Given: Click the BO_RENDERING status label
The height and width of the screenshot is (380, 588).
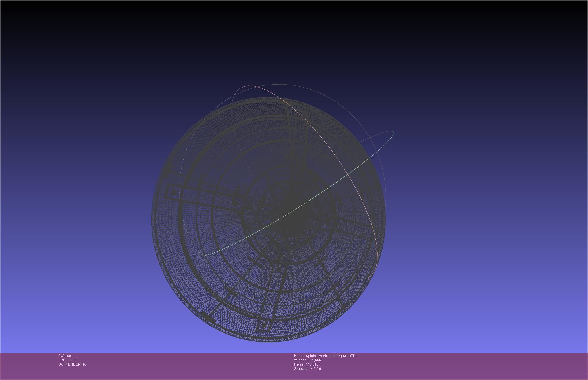Looking at the screenshot, I should coord(72,364).
